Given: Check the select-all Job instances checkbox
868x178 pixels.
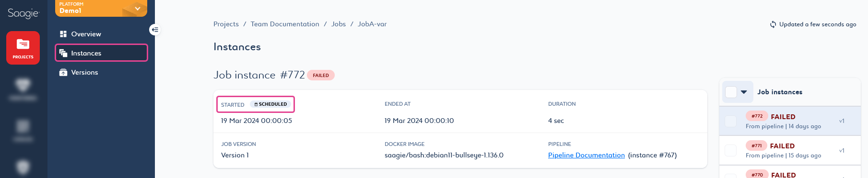Looking at the screenshot, I should pyautogui.click(x=731, y=92).
